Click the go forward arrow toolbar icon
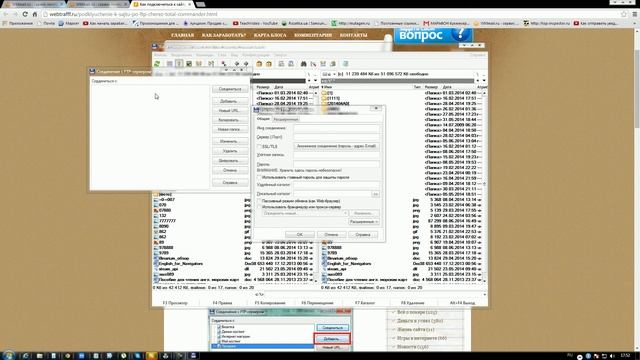 [x=246, y=64]
